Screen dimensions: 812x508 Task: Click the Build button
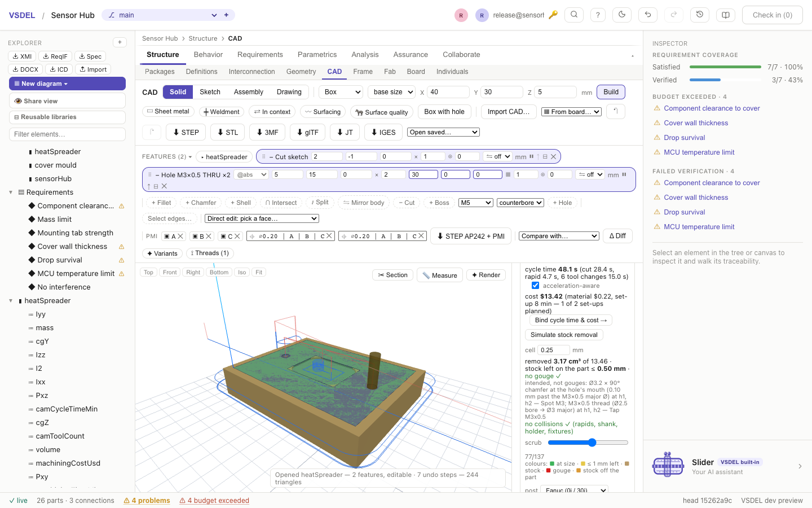click(x=611, y=92)
